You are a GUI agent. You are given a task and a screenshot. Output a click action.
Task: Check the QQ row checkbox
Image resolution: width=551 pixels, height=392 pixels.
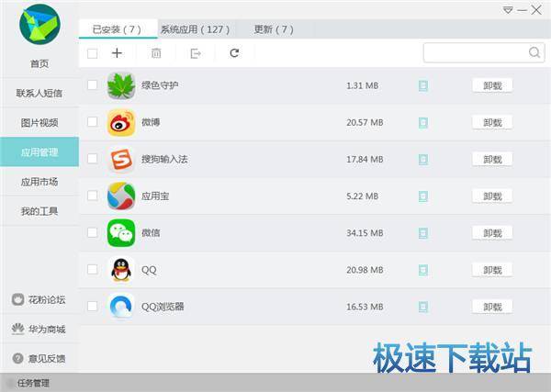(93, 269)
